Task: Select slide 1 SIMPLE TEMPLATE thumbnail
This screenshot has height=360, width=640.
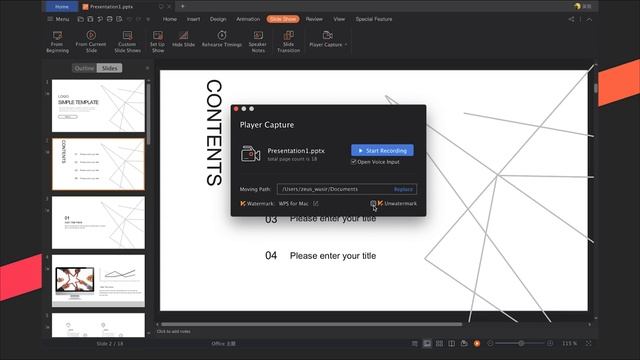Action: click(x=98, y=106)
